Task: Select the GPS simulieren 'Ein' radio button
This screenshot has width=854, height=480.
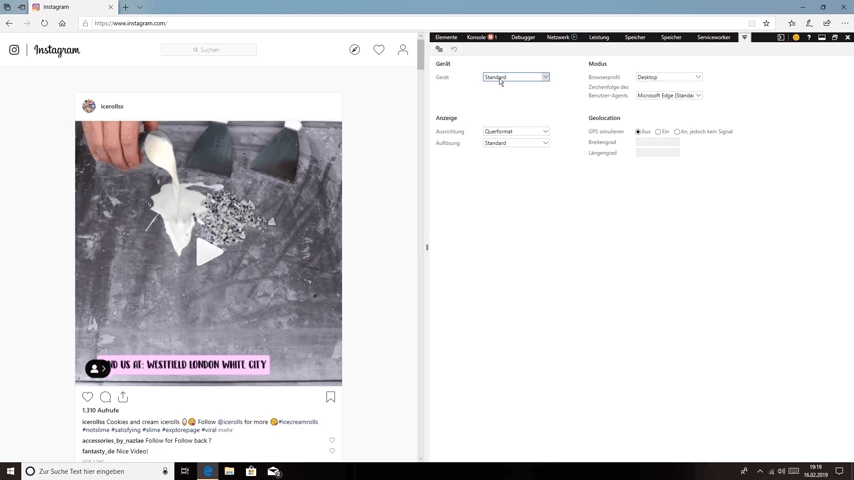Action: click(x=658, y=132)
